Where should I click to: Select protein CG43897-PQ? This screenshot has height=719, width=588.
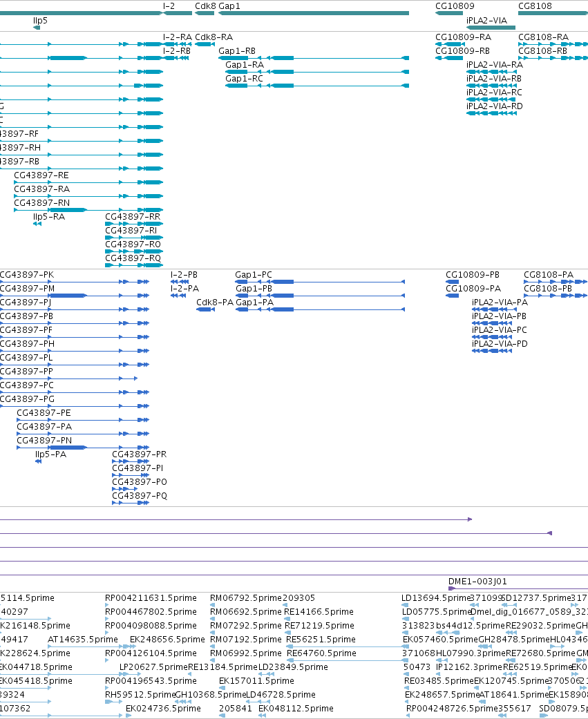pyautogui.click(x=140, y=495)
